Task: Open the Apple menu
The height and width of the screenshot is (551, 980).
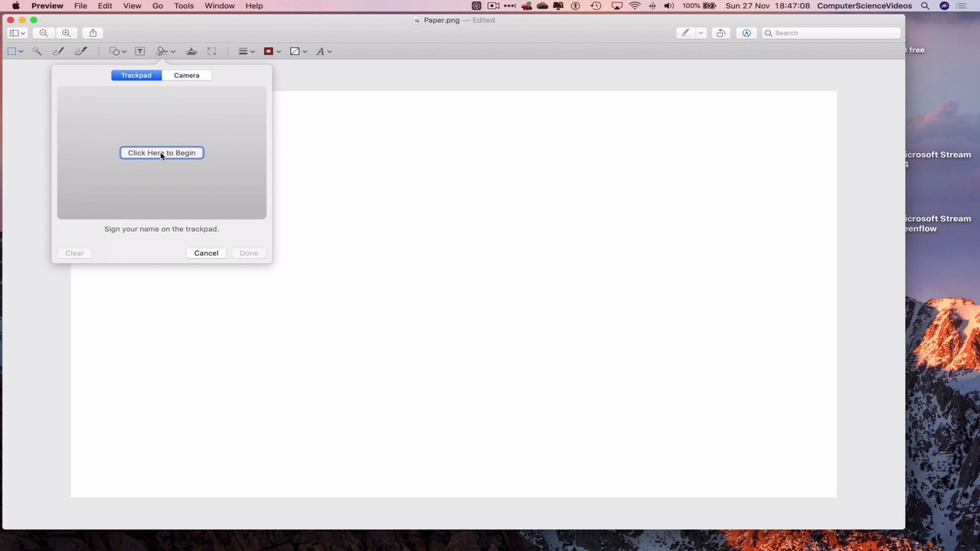Action: pyautogui.click(x=15, y=6)
